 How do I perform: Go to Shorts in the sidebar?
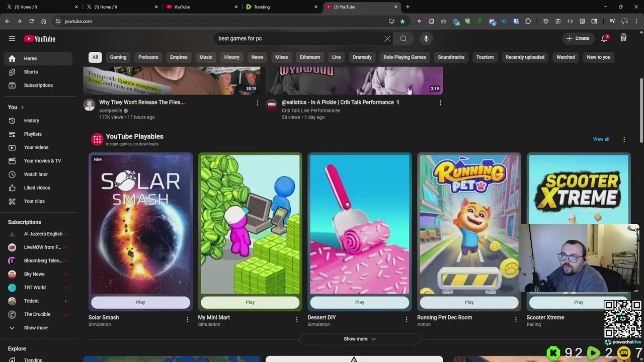pyautogui.click(x=38, y=72)
